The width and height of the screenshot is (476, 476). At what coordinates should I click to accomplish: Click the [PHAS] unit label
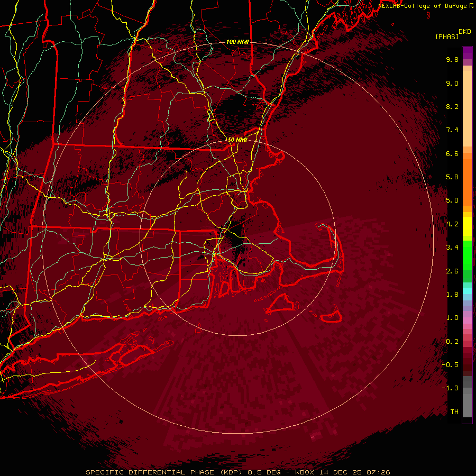pyautogui.click(x=447, y=36)
